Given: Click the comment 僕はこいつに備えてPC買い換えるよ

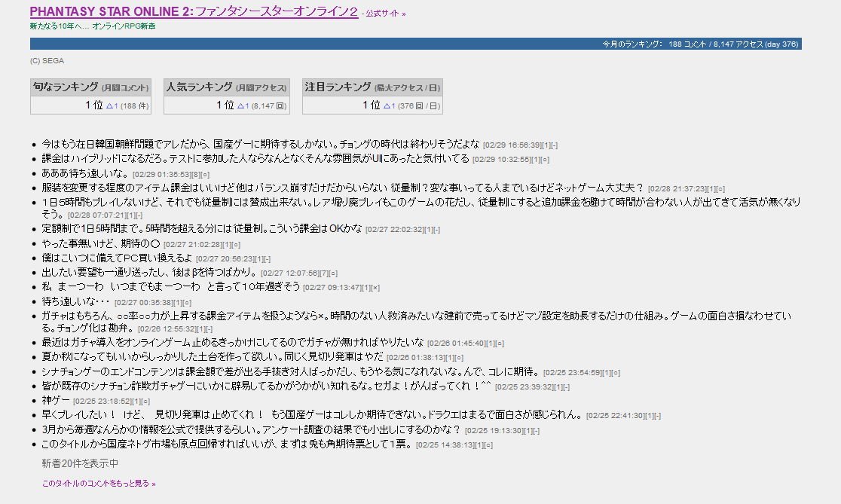Looking at the screenshot, I should tap(117, 258).
